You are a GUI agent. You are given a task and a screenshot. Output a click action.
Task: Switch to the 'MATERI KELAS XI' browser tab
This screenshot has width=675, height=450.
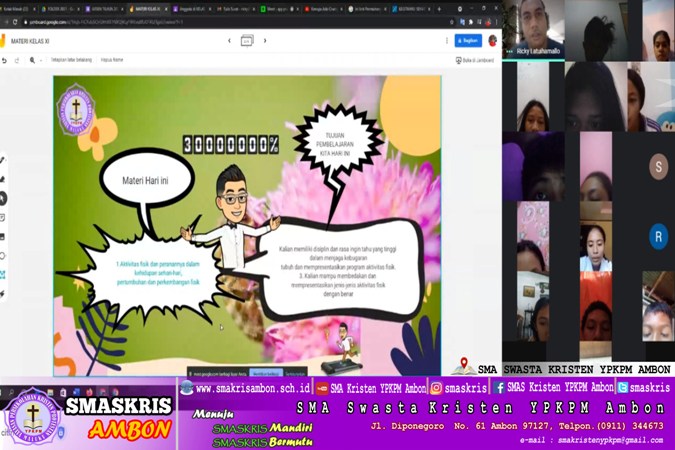(x=146, y=9)
